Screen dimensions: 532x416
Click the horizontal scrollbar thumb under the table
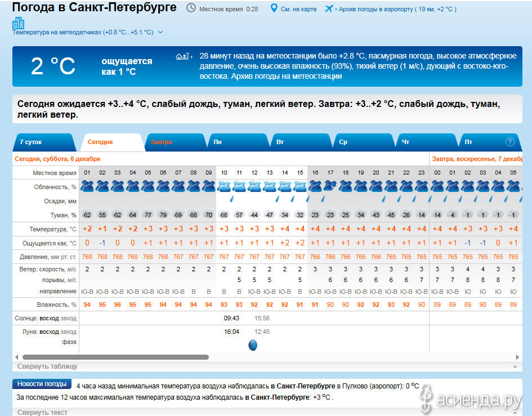115,357
